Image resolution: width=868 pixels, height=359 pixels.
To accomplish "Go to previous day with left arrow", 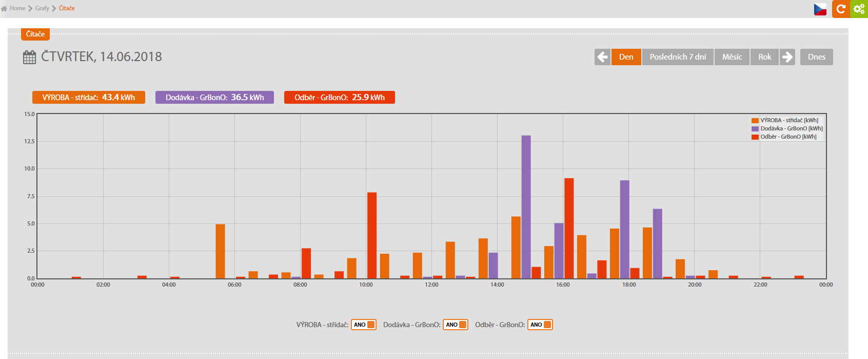I will pos(603,57).
